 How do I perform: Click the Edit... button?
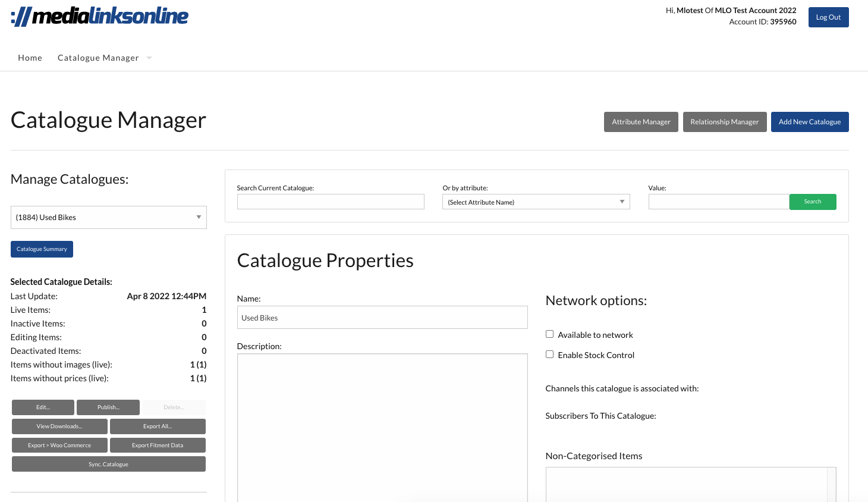[x=43, y=407]
